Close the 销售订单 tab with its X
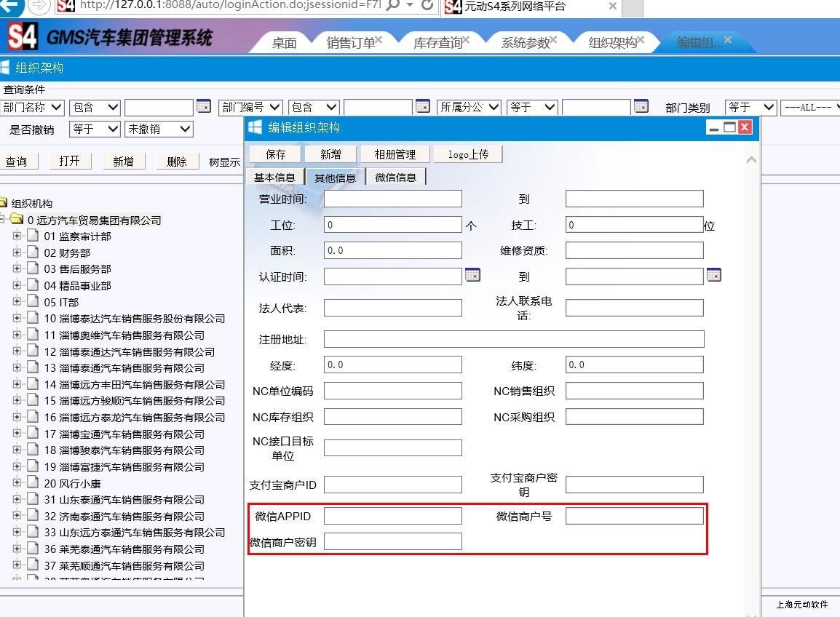 (379, 40)
